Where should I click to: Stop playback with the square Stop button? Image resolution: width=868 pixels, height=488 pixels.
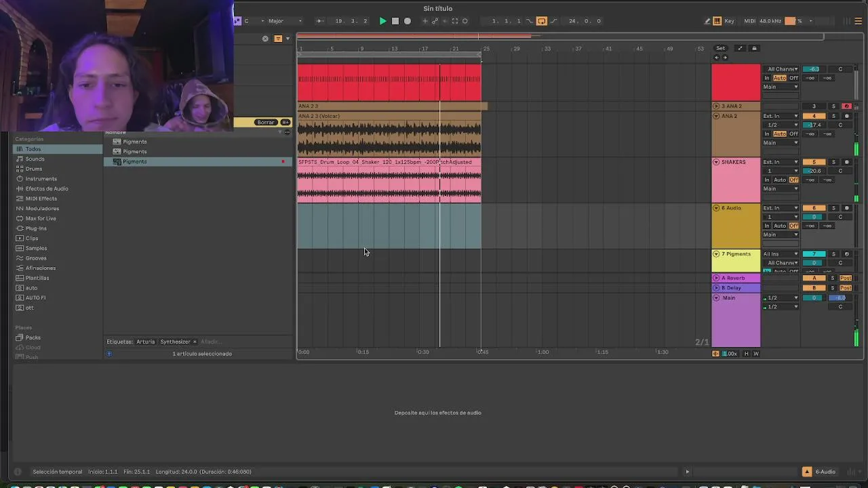pyautogui.click(x=395, y=21)
